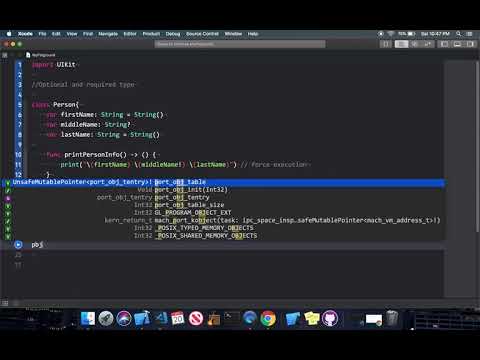Image resolution: width=480 pixels, height=360 pixels.
Task: Switch to the Version editor
Action: [x=428, y=44]
